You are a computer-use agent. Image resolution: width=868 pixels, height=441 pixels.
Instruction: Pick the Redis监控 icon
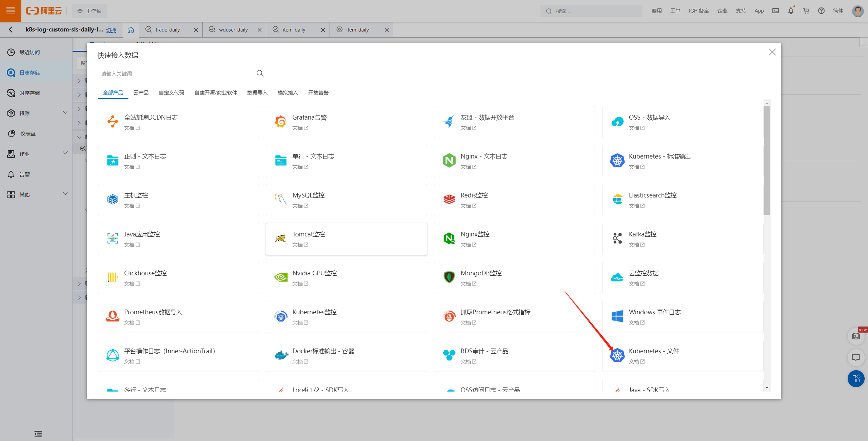[x=449, y=199]
